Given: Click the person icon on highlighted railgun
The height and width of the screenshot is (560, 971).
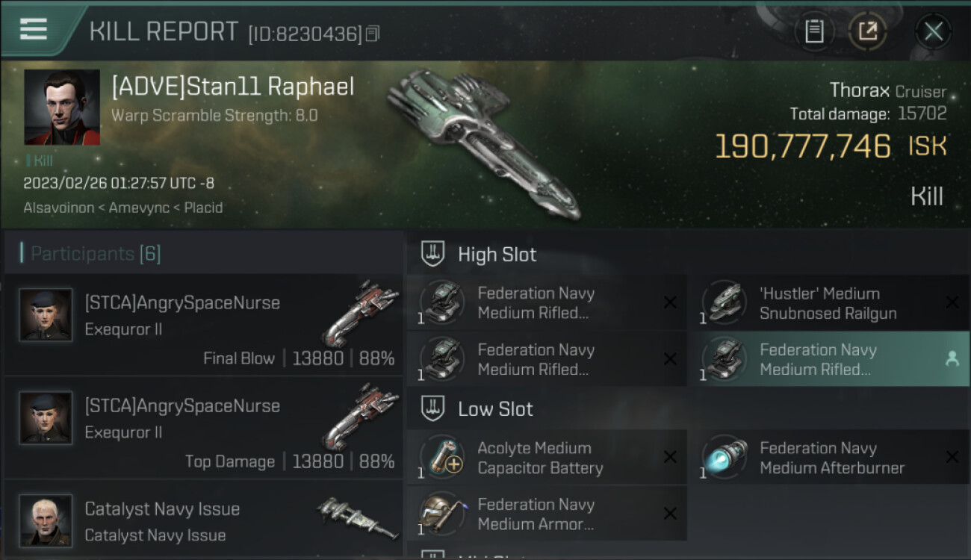Looking at the screenshot, I should pyautogui.click(x=952, y=359).
